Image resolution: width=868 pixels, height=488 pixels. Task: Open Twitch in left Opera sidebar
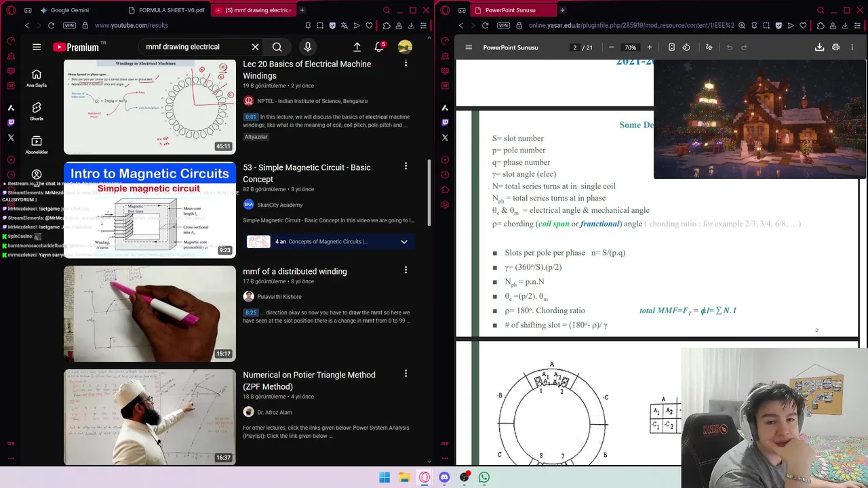tap(11, 123)
